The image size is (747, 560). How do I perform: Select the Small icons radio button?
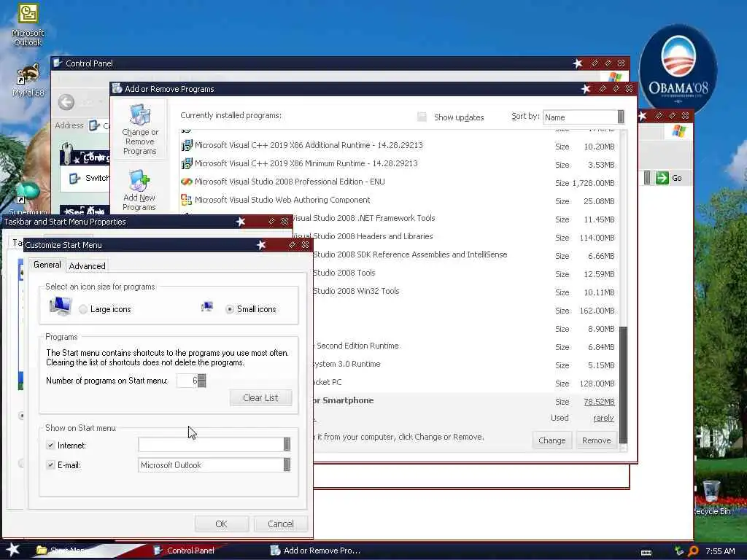click(230, 309)
